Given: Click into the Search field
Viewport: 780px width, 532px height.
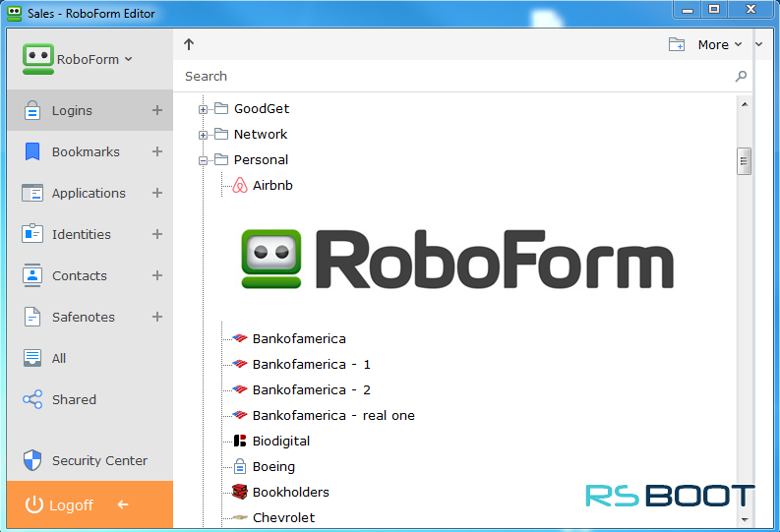Looking at the screenshot, I should 457,76.
